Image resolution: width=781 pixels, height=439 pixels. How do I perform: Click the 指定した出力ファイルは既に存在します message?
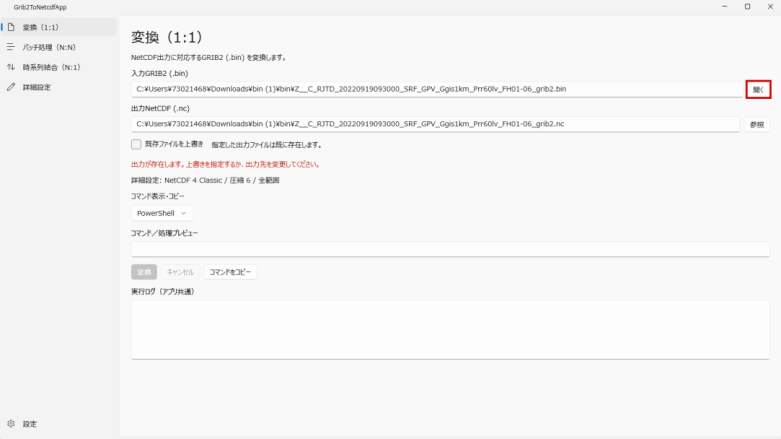click(266, 145)
